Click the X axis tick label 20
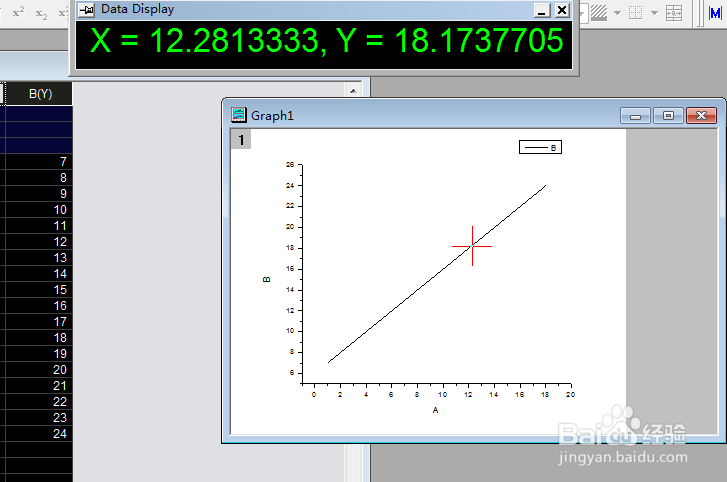 pos(570,394)
